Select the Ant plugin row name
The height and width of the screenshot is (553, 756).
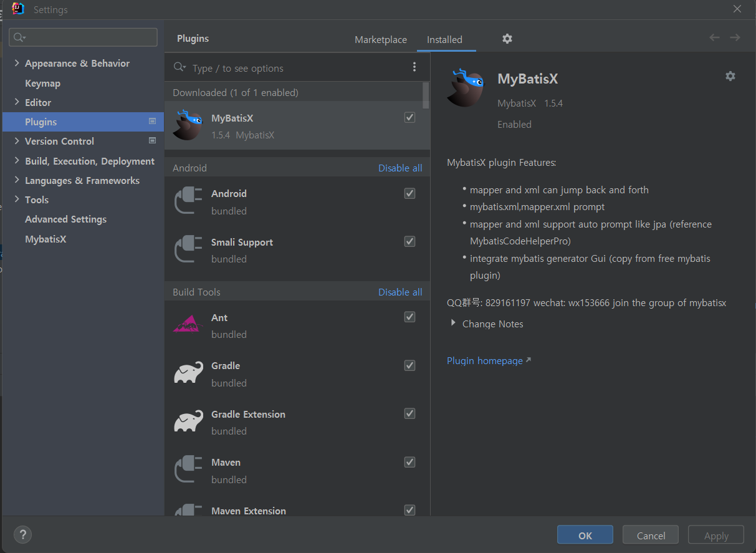pyautogui.click(x=219, y=317)
